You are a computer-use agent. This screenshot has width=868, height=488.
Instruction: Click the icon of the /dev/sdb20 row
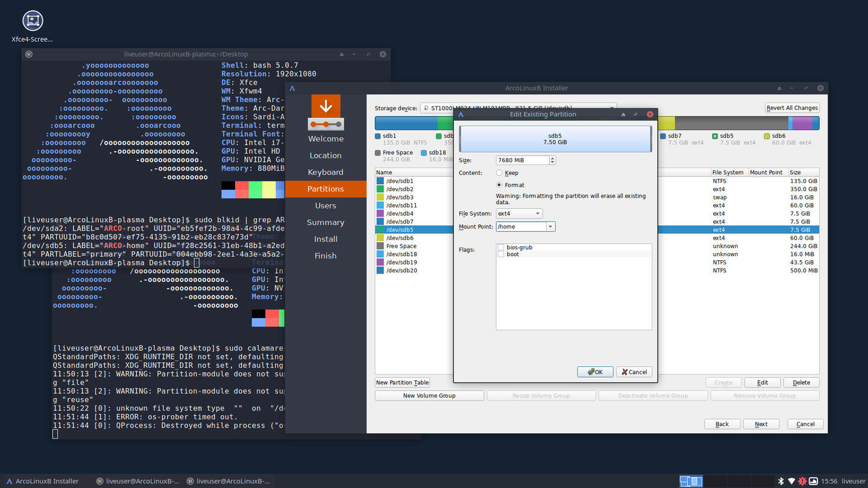pos(380,271)
